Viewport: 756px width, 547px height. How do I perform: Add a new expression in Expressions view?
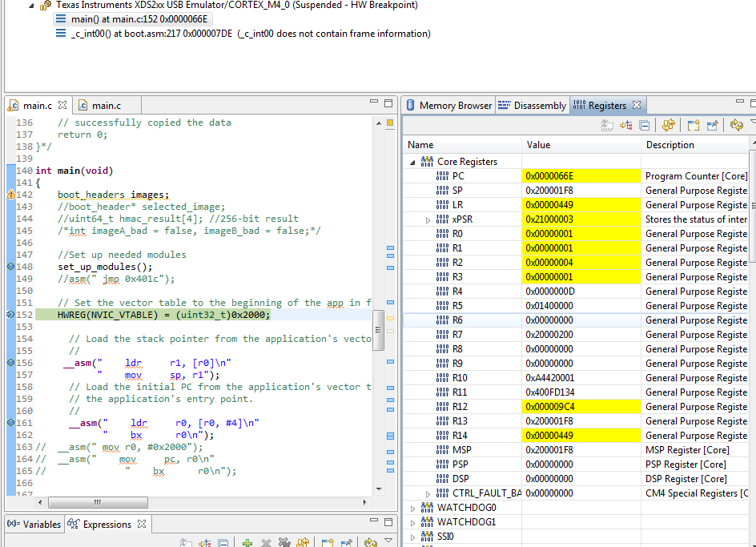(x=247, y=541)
